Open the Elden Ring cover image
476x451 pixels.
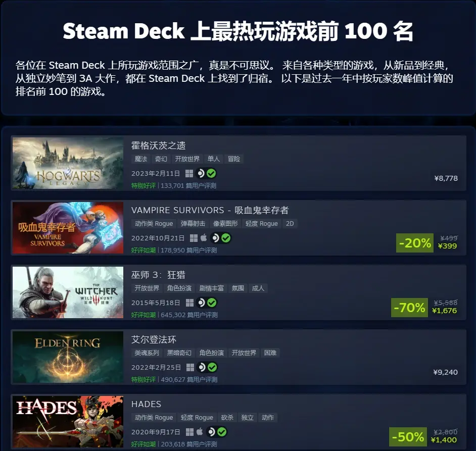coord(68,357)
